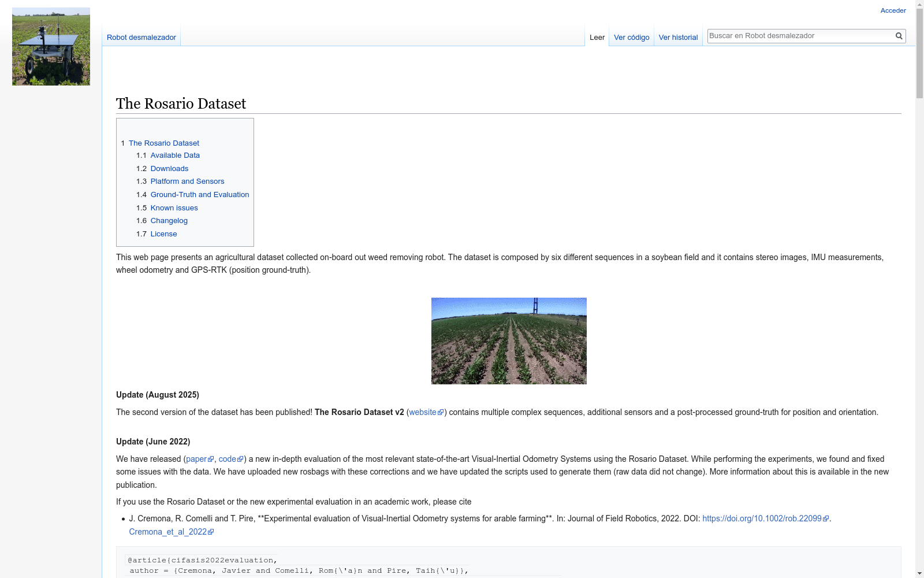
Task: Go to Platform and Sensors section
Action: 187,181
